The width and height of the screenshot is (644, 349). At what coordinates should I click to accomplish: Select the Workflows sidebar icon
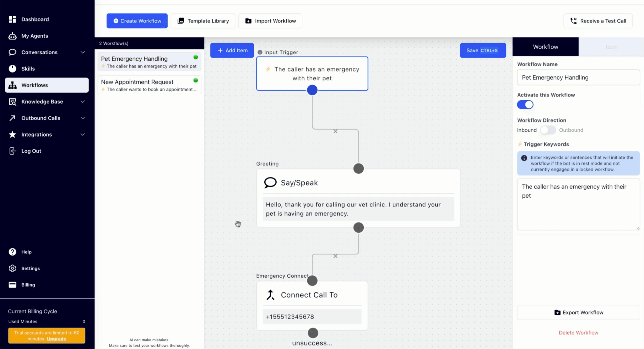pyautogui.click(x=12, y=85)
